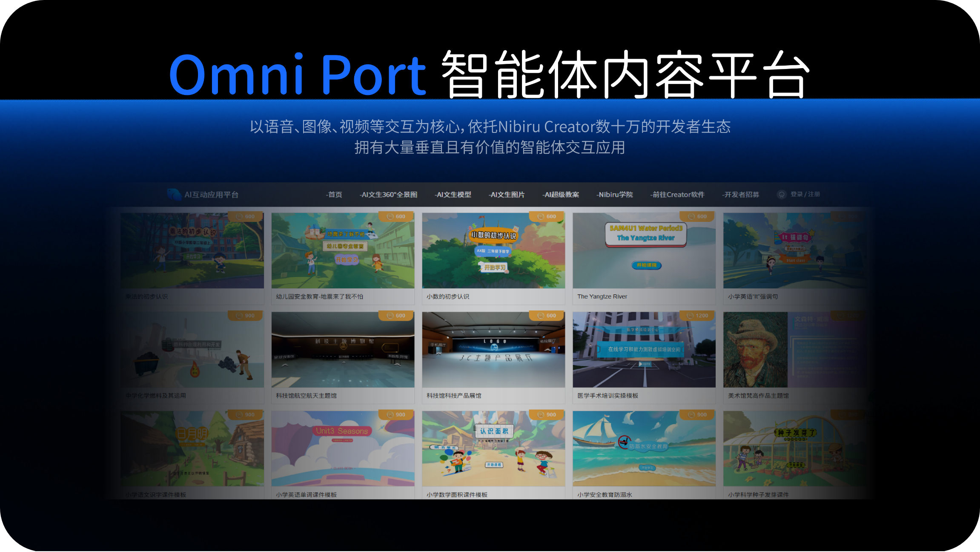The image size is (980, 552).
Task: Click 900 coin badge on 日月明 card
Action: (x=246, y=414)
